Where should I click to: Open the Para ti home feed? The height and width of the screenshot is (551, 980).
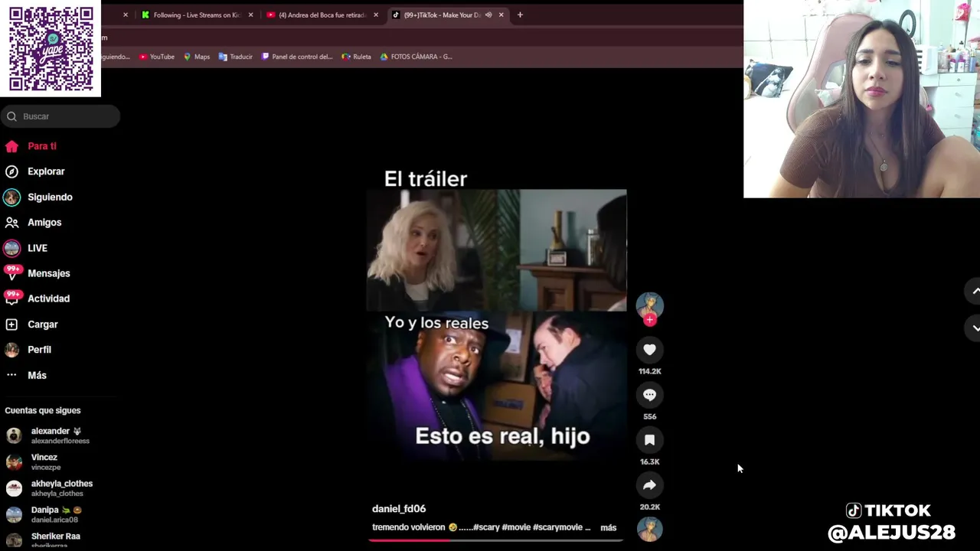[42, 146]
